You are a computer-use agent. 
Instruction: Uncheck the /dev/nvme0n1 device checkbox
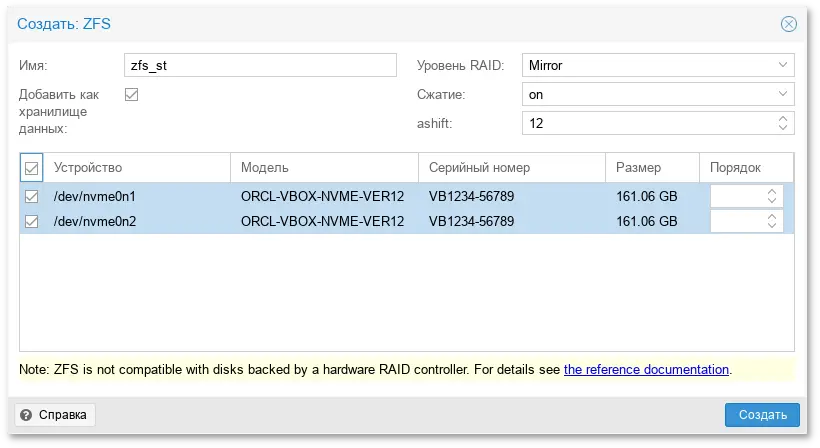pyautogui.click(x=31, y=196)
